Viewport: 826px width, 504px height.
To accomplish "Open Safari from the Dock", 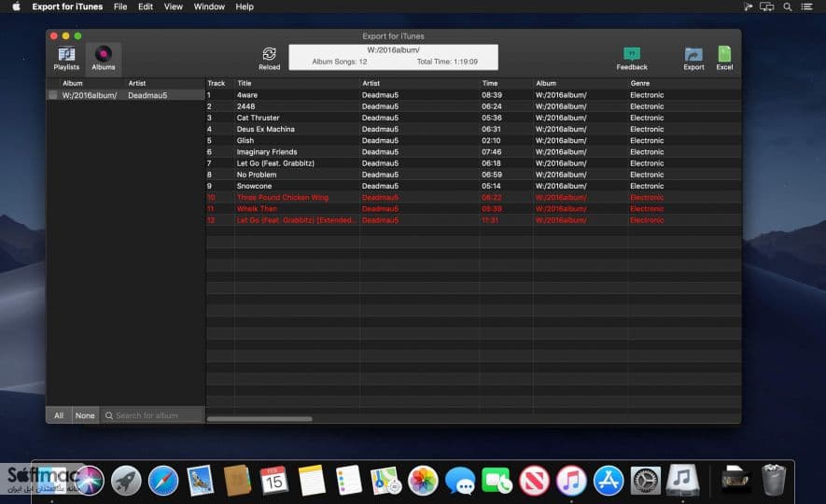I will [x=163, y=481].
